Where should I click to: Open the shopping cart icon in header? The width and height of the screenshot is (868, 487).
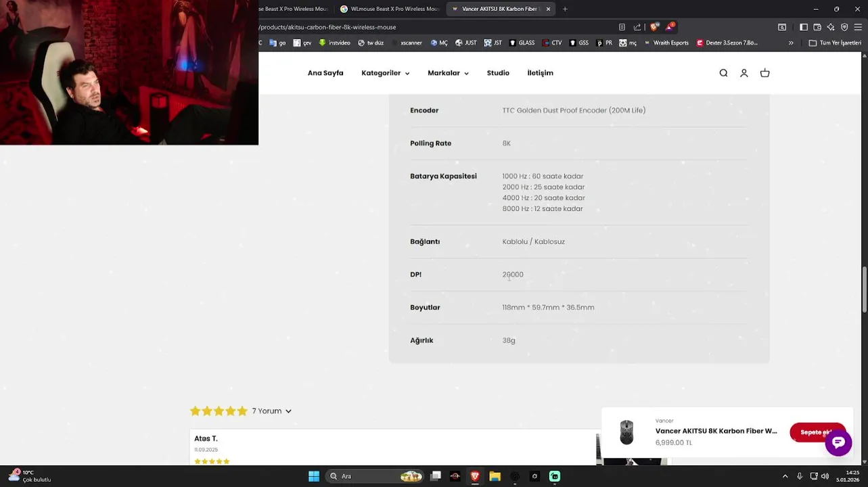tap(765, 73)
